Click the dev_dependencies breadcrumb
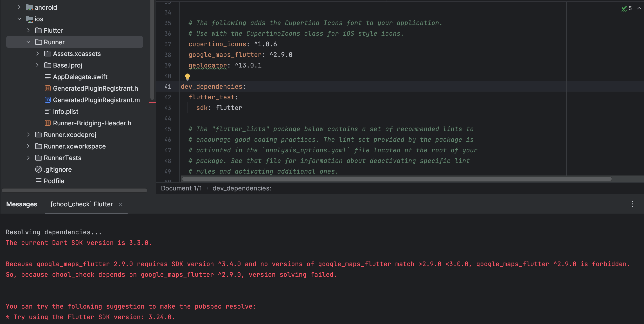Image resolution: width=644 pixels, height=324 pixels. [x=242, y=188]
